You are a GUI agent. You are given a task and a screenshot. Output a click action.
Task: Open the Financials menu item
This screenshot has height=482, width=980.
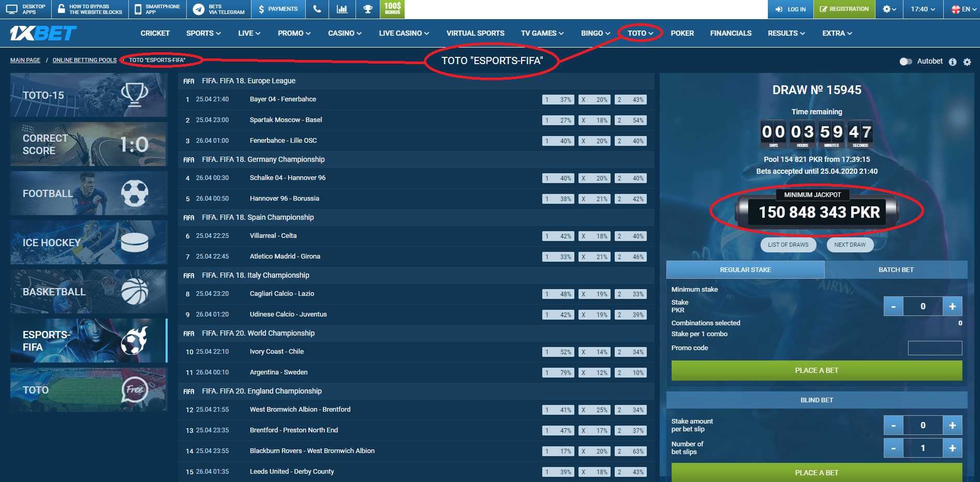click(731, 33)
